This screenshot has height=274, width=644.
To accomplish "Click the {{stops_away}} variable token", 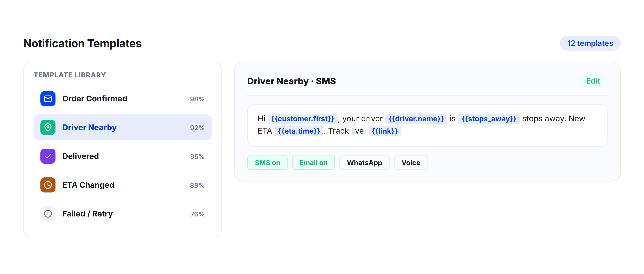I will coord(488,119).
